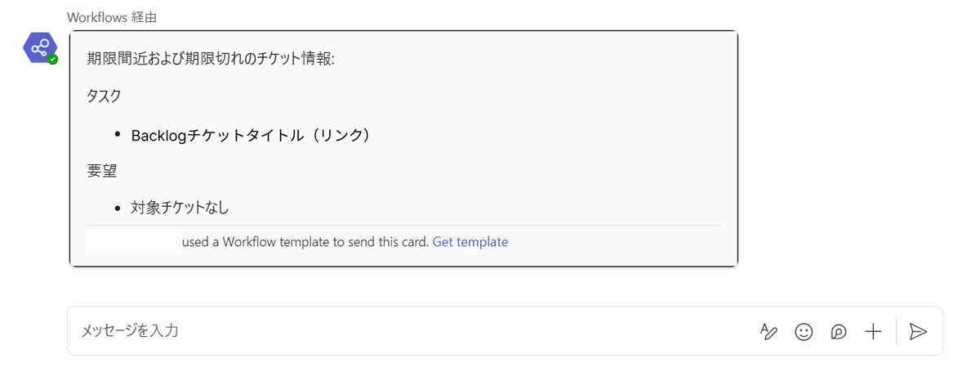
Task: Click the green verified badge on avatar
Action: [53, 60]
